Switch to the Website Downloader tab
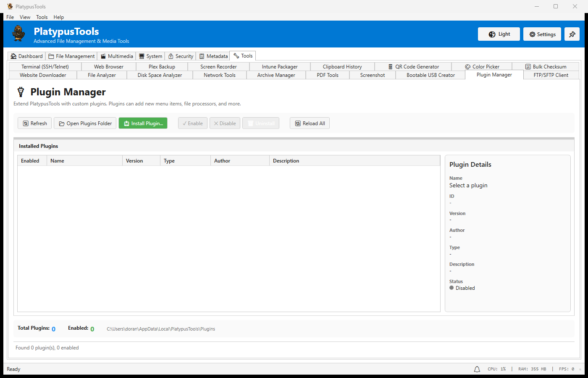 (42, 75)
